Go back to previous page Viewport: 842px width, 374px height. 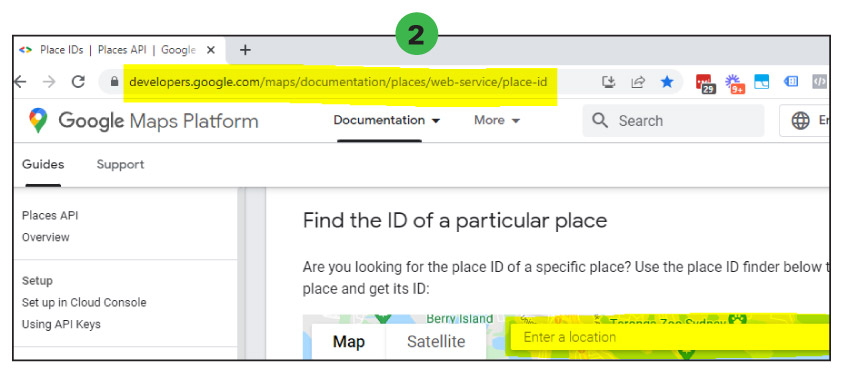pyautogui.click(x=20, y=82)
